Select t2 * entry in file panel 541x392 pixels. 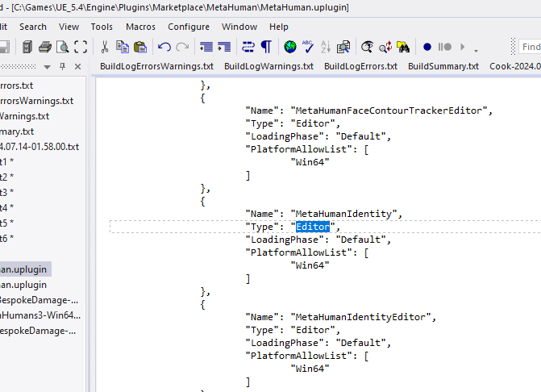click(7, 177)
